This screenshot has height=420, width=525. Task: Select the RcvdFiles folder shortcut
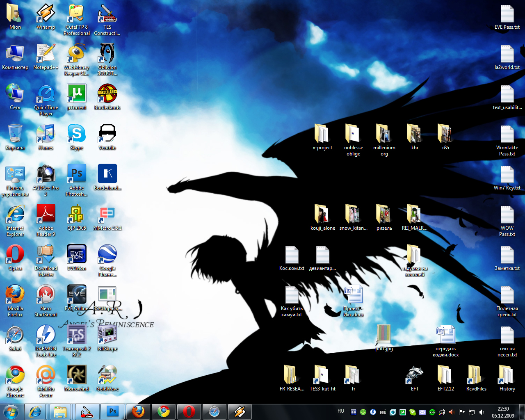pos(476,378)
